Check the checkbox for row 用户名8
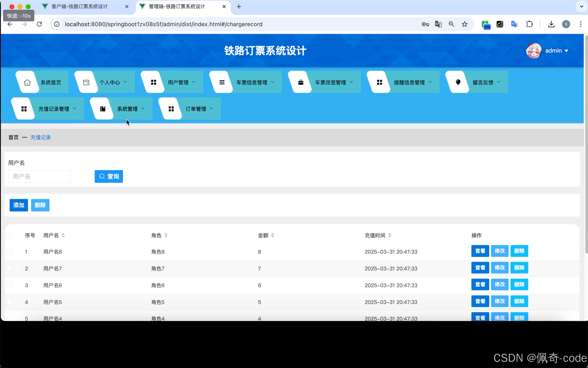588x368 pixels. pyautogui.click(x=9, y=252)
